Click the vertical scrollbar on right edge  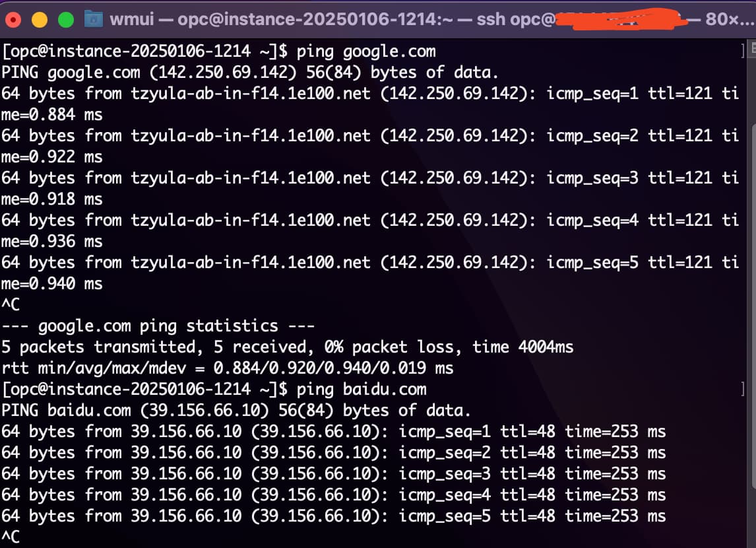pyautogui.click(x=753, y=304)
